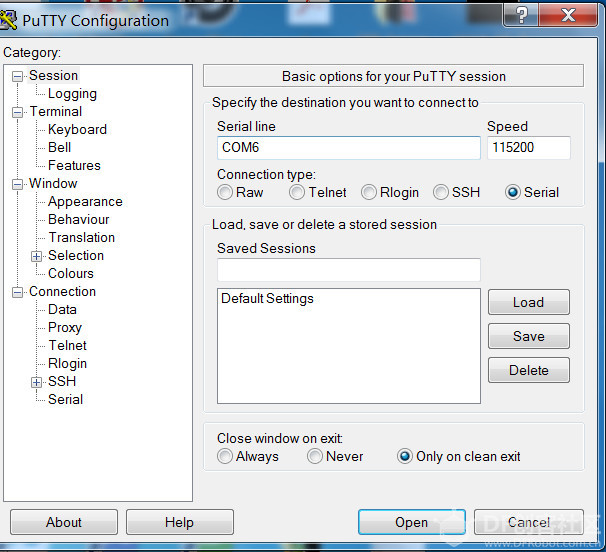Open the Appearance category
This screenshot has width=606, height=552.
tap(85, 201)
